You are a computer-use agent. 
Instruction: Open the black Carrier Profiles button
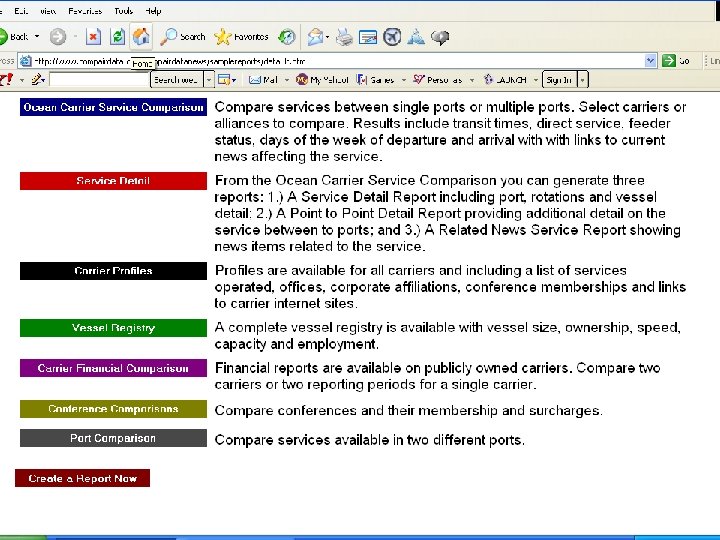click(113, 270)
